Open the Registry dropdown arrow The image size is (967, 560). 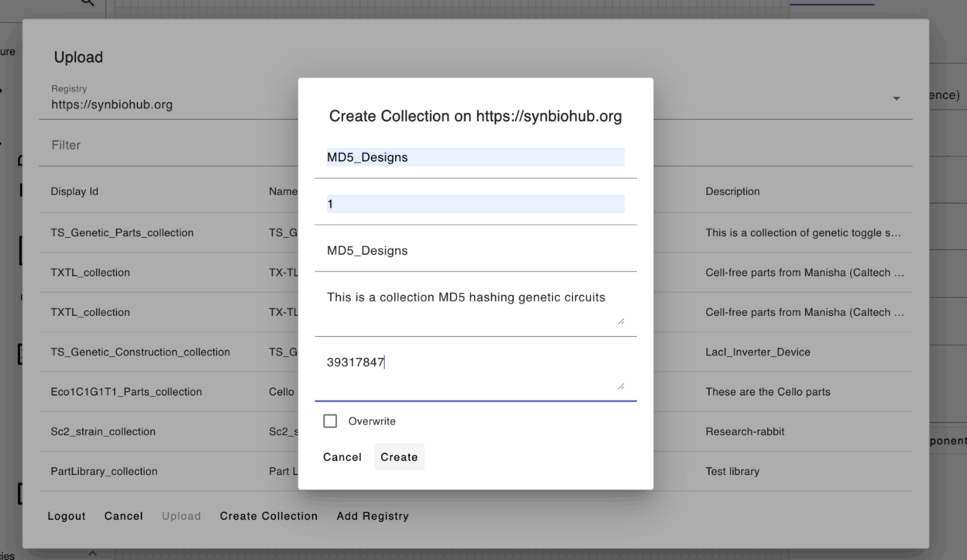pos(896,99)
